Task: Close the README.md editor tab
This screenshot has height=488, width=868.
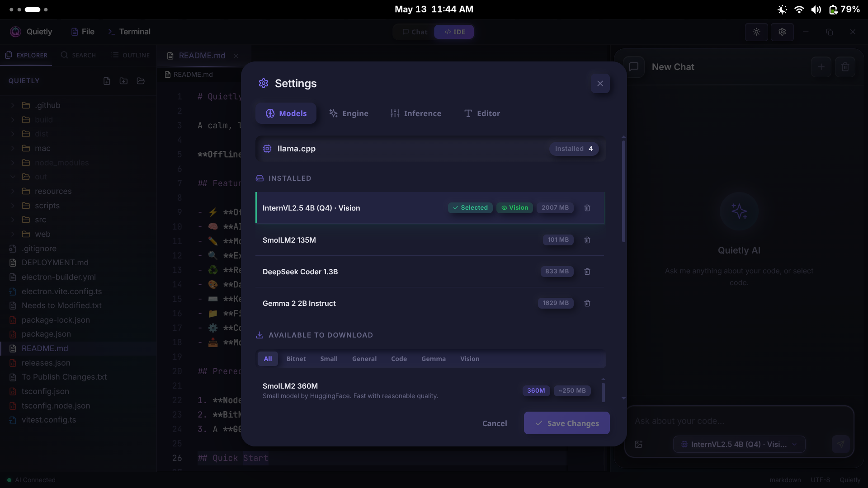Action: (x=236, y=56)
